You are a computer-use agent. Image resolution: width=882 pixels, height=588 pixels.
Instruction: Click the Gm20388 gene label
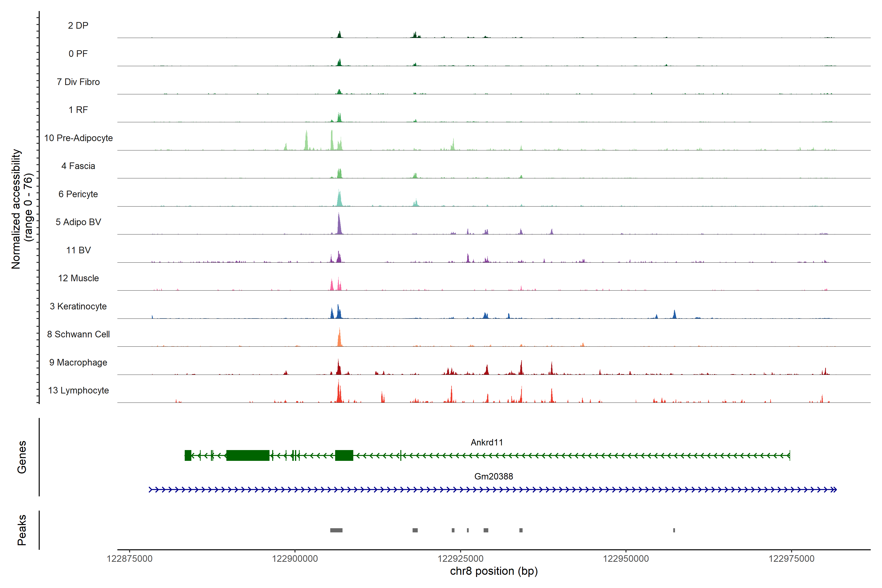click(x=493, y=476)
